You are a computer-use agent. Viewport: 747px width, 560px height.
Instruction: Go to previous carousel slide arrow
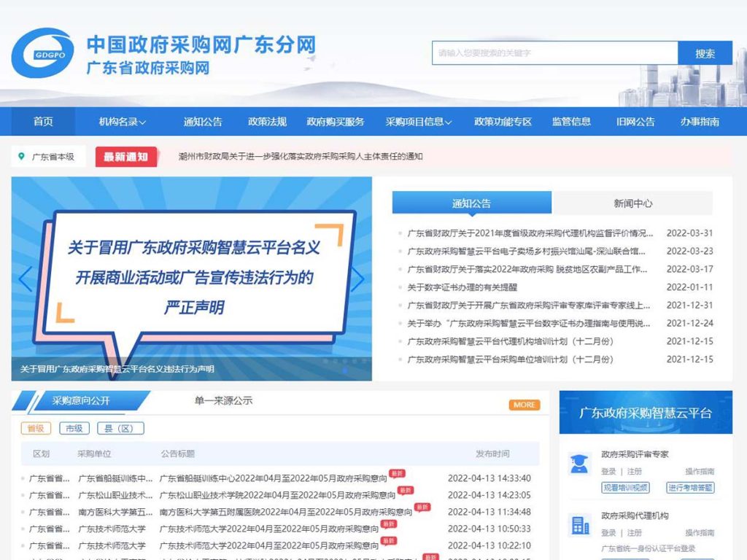coord(26,279)
